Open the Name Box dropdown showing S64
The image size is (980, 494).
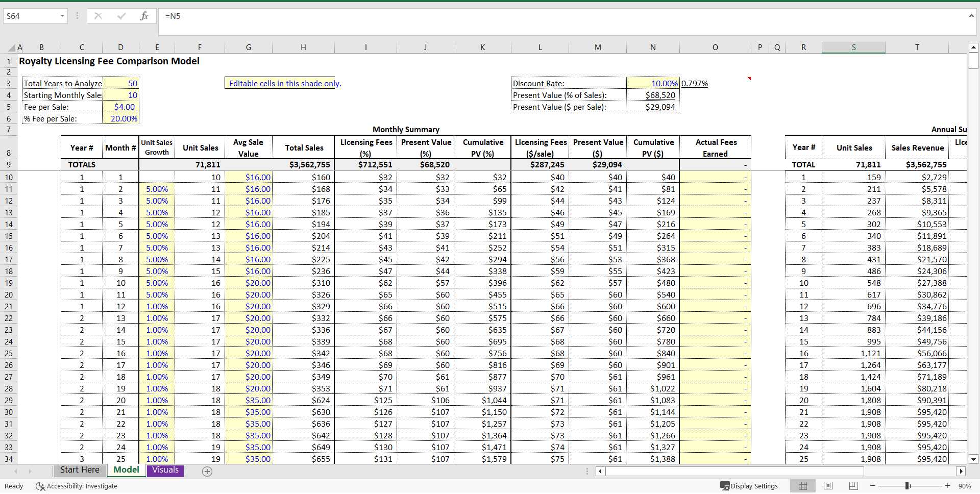coord(62,16)
